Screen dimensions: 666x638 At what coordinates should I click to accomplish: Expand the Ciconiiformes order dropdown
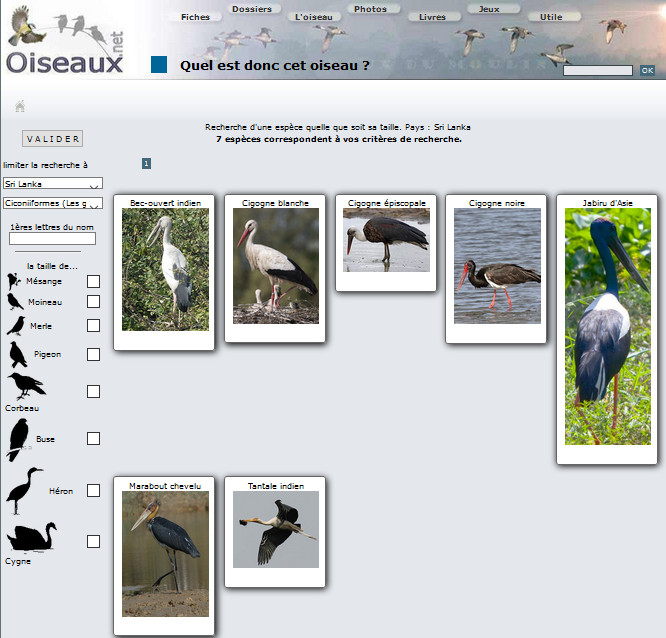tap(53, 203)
